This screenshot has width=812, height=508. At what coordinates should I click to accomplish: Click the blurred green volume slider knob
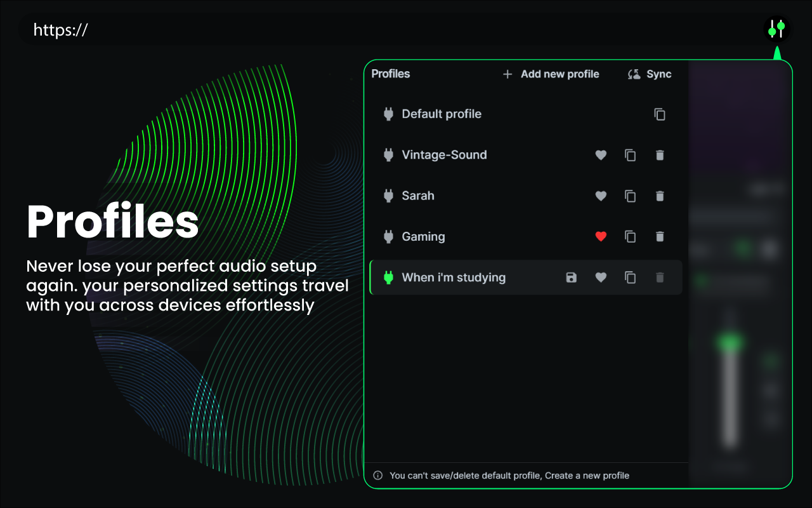730,343
